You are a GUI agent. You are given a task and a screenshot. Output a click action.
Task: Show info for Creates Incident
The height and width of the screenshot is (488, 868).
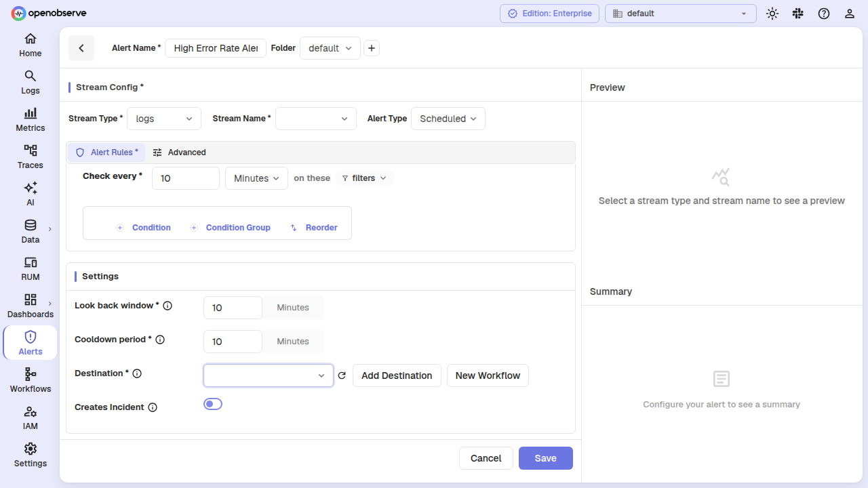point(153,407)
